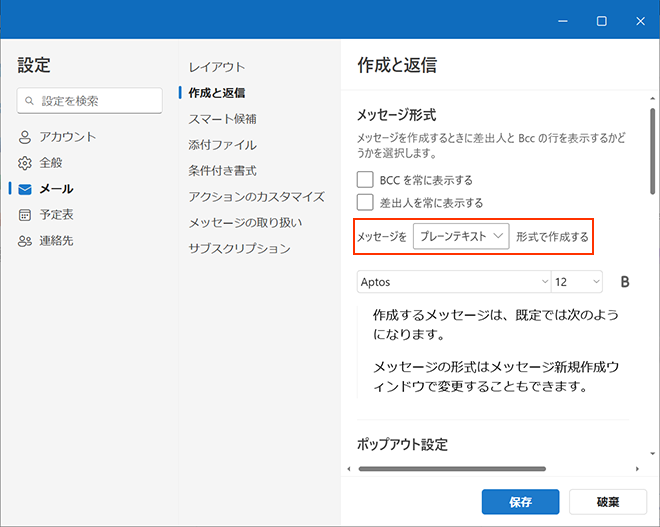Viewport: 660px width, 527px height.
Task: Click the 保存 button
Action: click(519, 502)
